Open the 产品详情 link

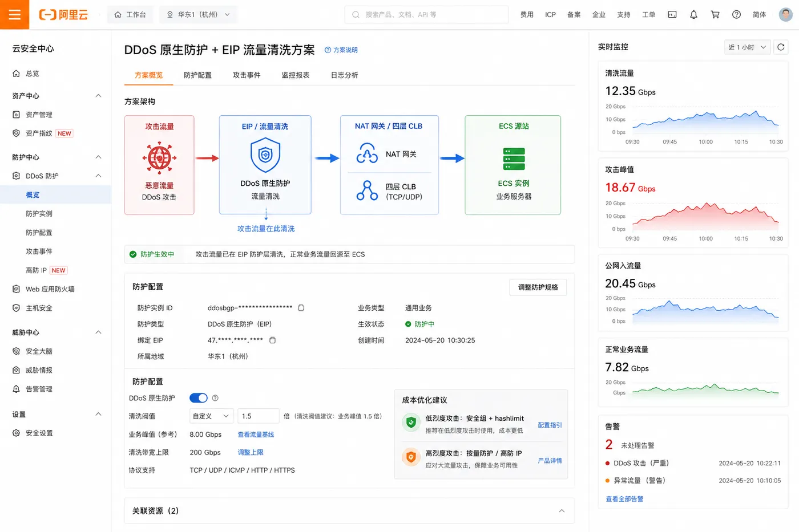[x=550, y=461]
